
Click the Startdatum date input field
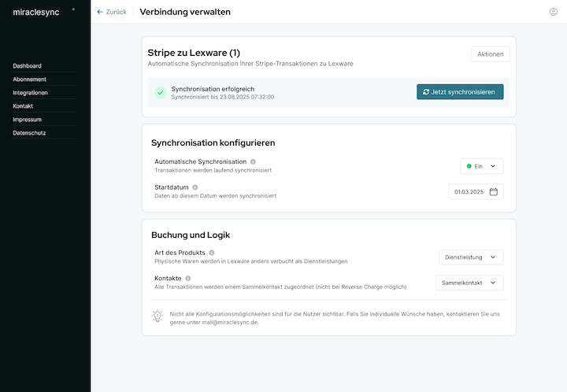tap(469, 191)
